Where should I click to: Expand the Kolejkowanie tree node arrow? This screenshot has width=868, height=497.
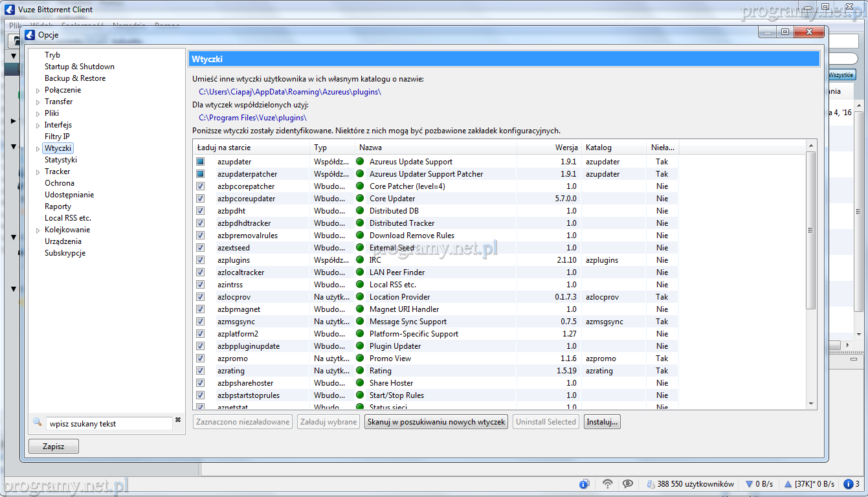coord(38,230)
